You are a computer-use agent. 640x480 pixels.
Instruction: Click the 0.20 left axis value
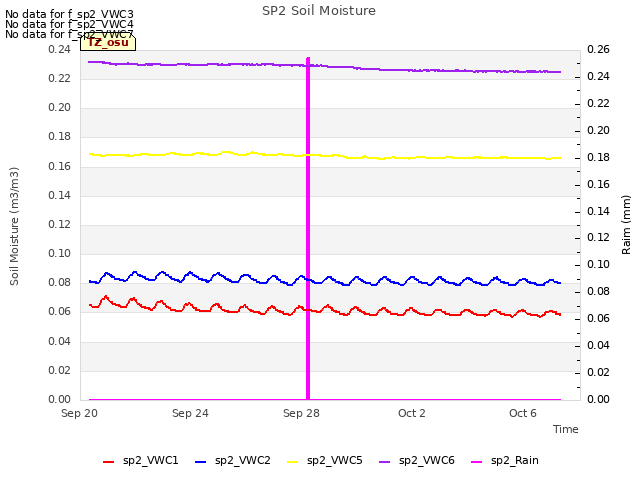[60, 107]
